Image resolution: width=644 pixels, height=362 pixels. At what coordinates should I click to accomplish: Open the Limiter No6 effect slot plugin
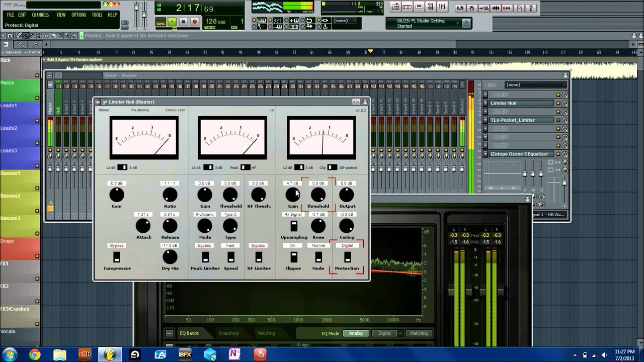click(522, 103)
